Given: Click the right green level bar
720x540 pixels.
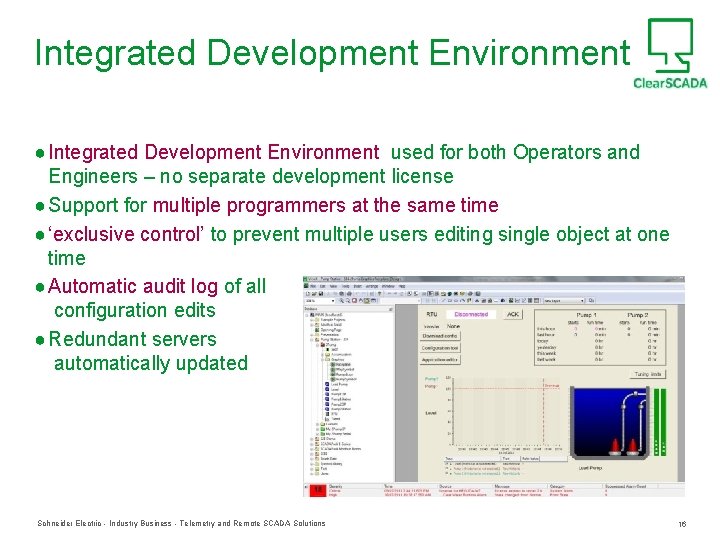Looking at the screenshot, I should [663, 422].
